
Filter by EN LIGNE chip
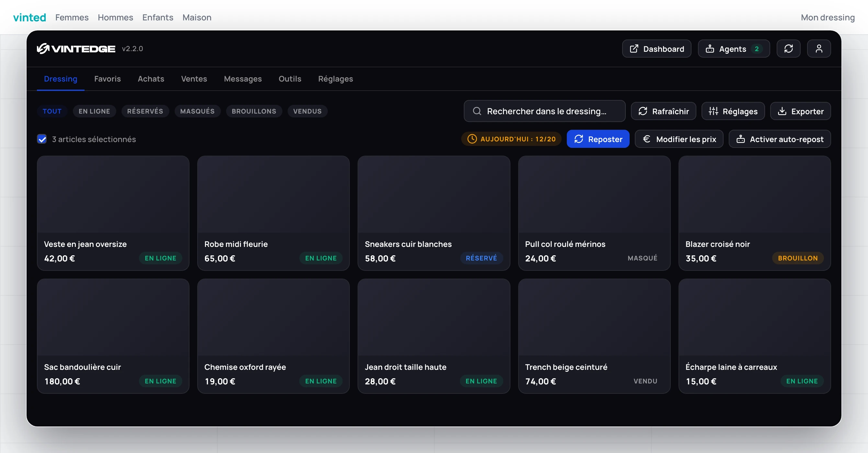[x=94, y=111]
